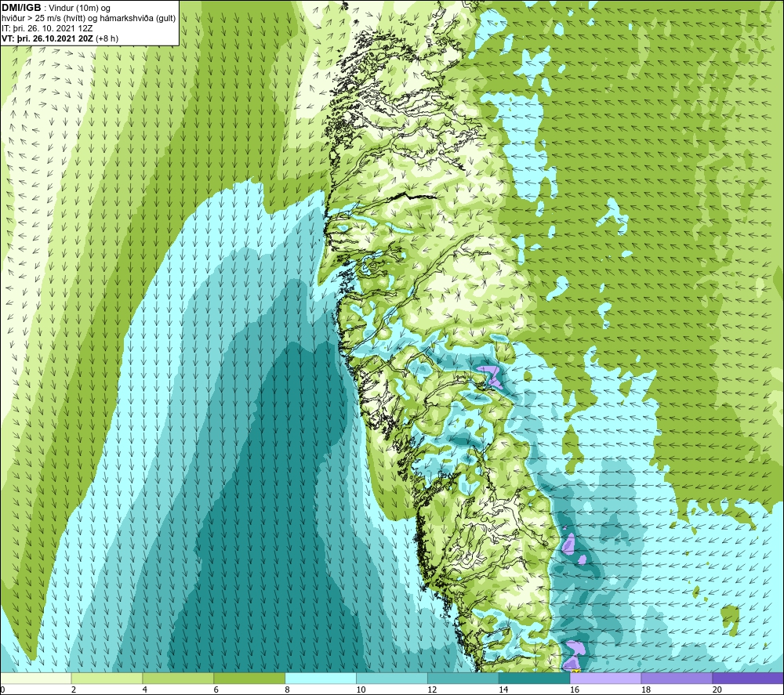This screenshot has width=784, height=695.
Task: Click the '(+8 h)' forecast offset text
Action: (x=107, y=38)
